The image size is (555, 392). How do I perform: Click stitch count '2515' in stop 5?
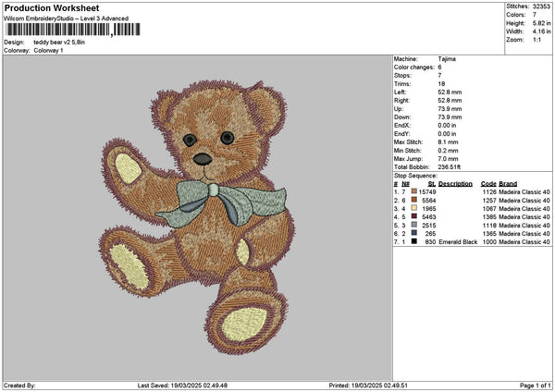coord(429,226)
